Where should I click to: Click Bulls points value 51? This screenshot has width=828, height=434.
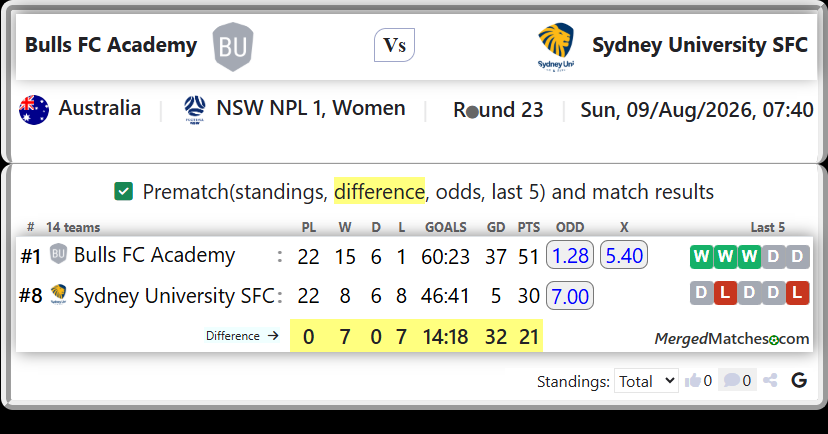click(529, 257)
